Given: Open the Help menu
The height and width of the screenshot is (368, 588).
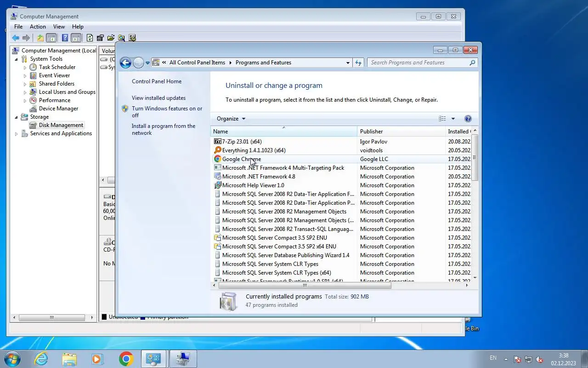Looking at the screenshot, I should click(x=78, y=27).
